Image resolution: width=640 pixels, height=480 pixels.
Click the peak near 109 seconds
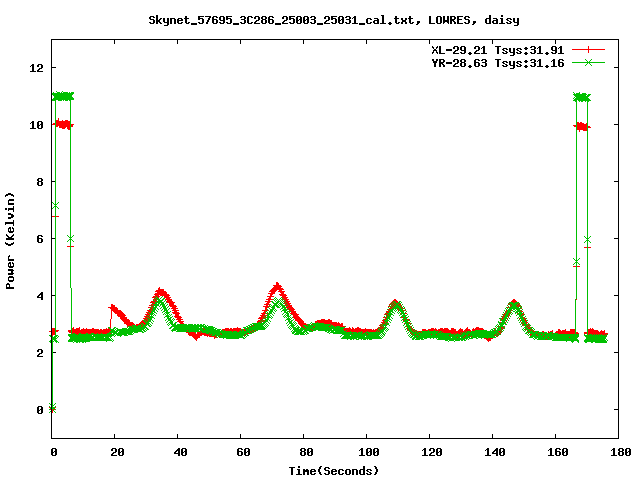[x=395, y=304]
